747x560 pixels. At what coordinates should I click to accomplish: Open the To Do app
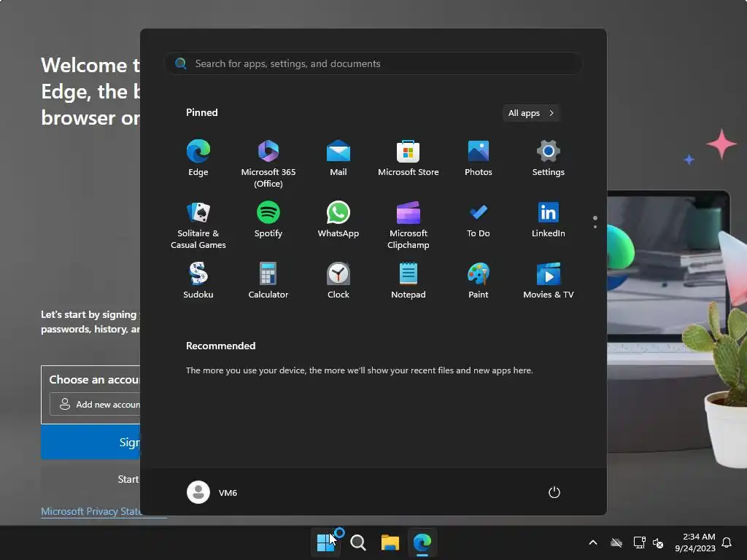(x=479, y=219)
